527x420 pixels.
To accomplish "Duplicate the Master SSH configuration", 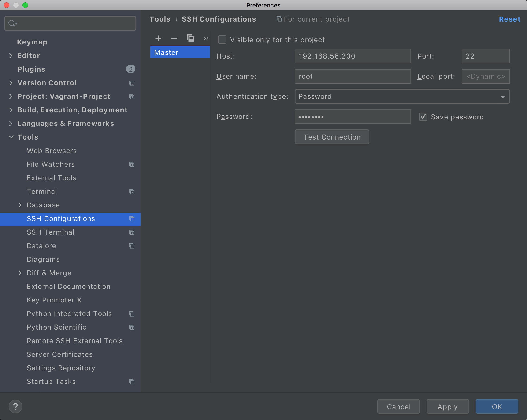I will (190, 38).
